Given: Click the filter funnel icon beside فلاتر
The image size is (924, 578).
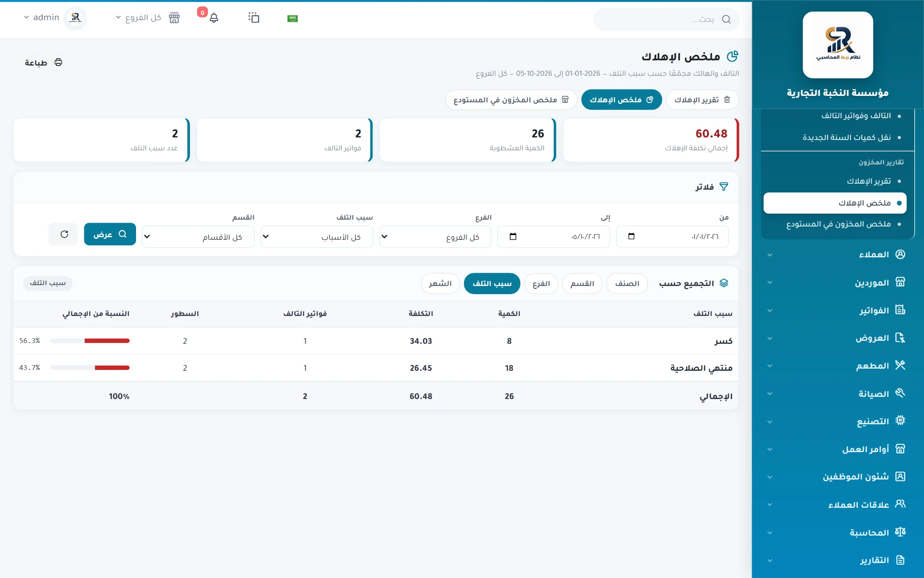Looking at the screenshot, I should click(x=723, y=187).
